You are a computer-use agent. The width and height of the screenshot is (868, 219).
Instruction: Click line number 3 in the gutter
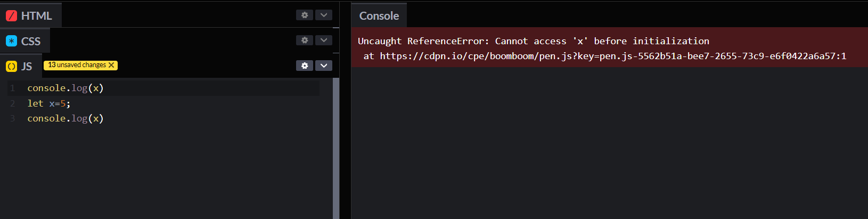click(12, 118)
